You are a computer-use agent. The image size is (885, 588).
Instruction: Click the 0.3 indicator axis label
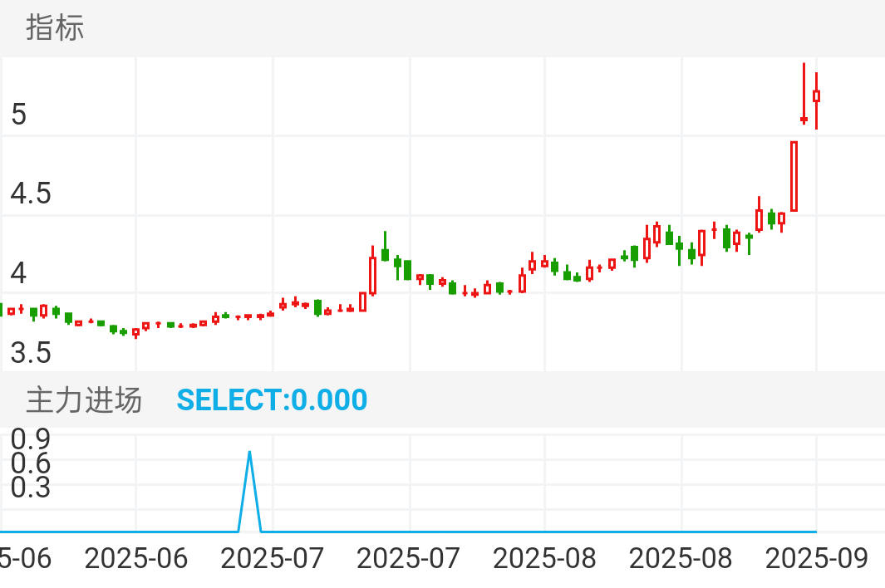pyautogui.click(x=31, y=487)
